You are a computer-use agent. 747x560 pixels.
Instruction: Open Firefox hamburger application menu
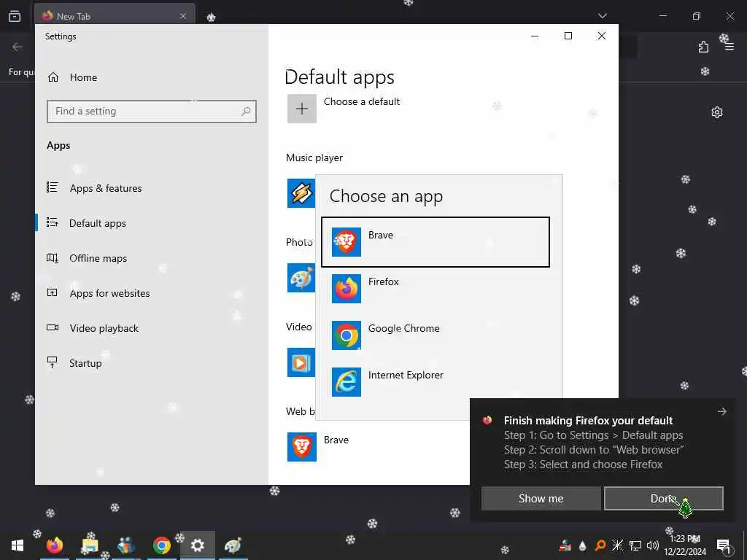point(729,47)
